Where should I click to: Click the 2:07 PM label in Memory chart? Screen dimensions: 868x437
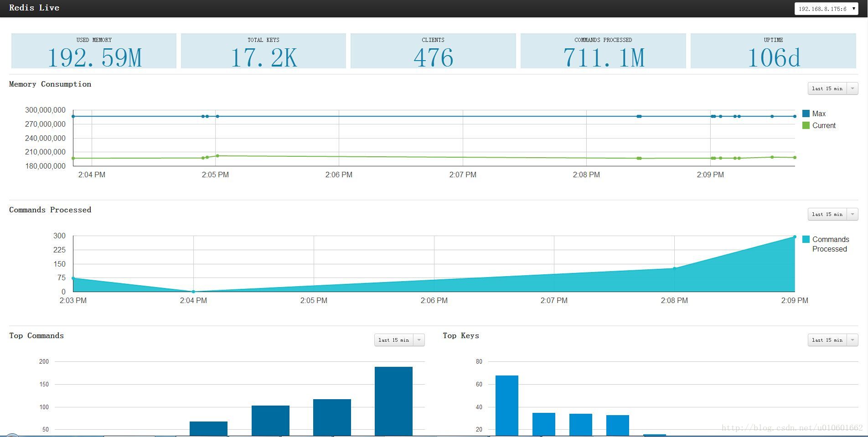(463, 175)
